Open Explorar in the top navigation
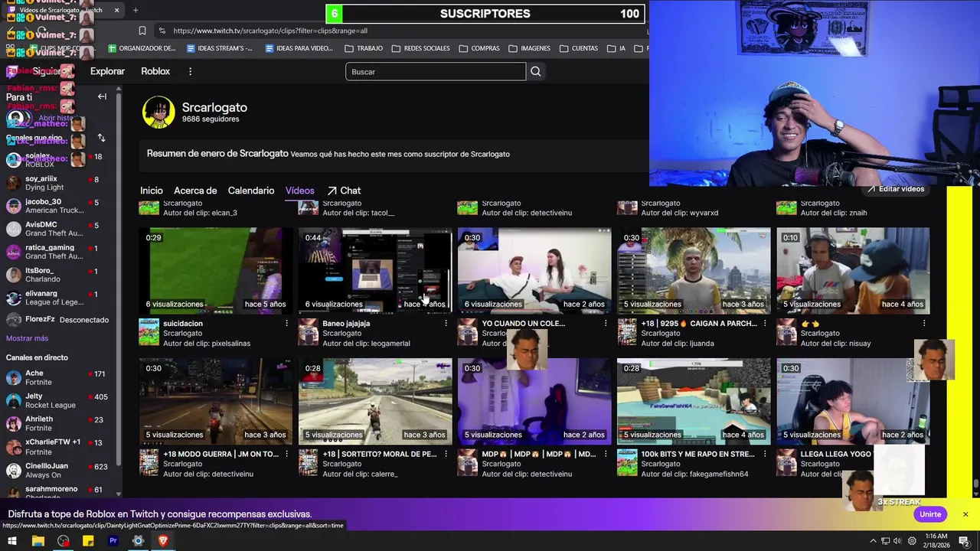Image resolution: width=980 pixels, height=551 pixels. coord(107,71)
